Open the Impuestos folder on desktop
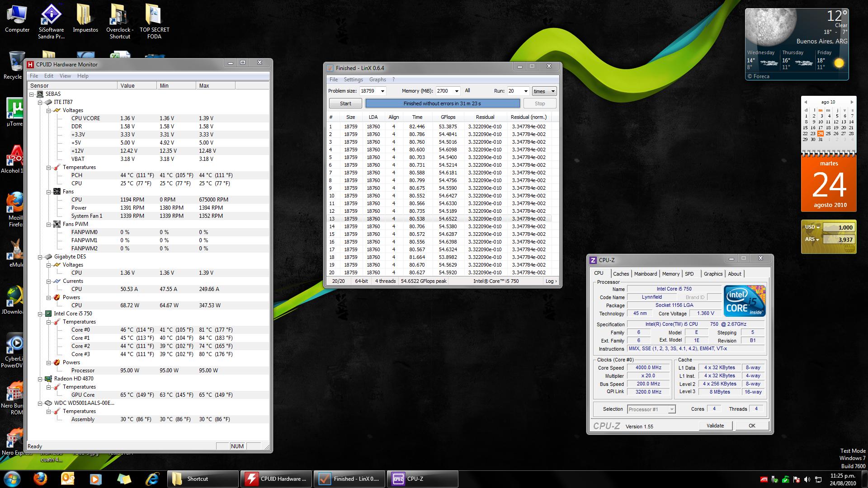This screenshot has width=868, height=488. [85, 18]
